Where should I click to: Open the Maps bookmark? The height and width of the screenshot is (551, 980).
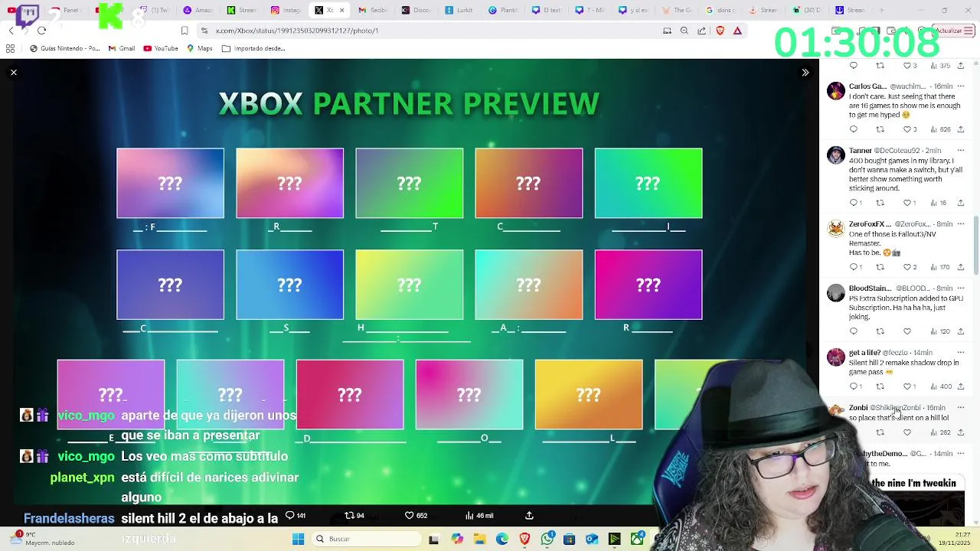[200, 48]
